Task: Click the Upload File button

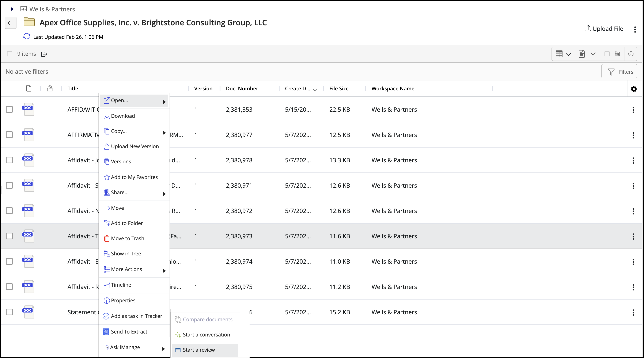Action: (604, 29)
